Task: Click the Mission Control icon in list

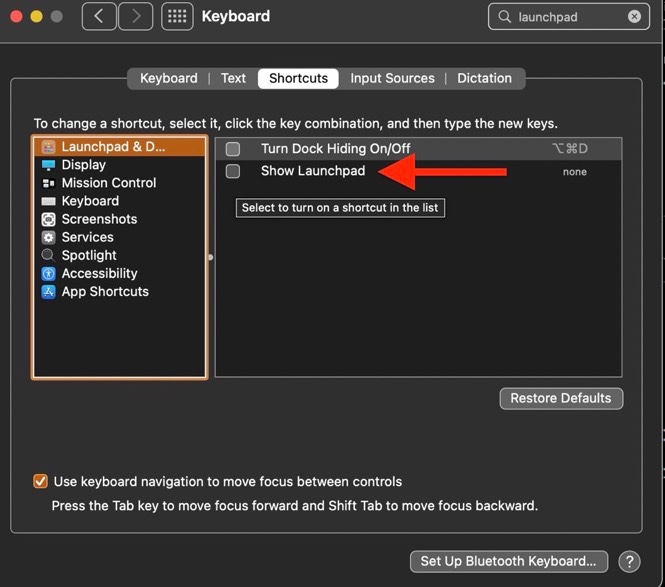Action: click(48, 183)
